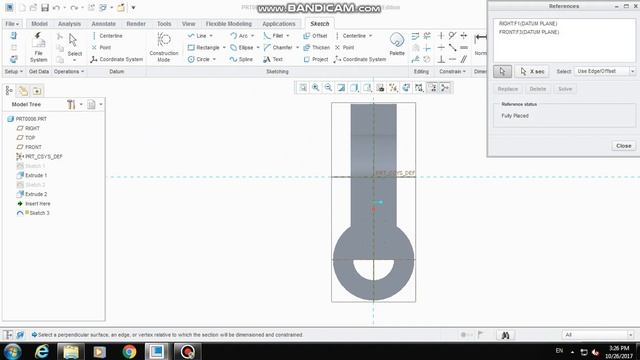Choose the Fillet sketch tool
The width and height of the screenshot is (640, 360).
point(273,36)
